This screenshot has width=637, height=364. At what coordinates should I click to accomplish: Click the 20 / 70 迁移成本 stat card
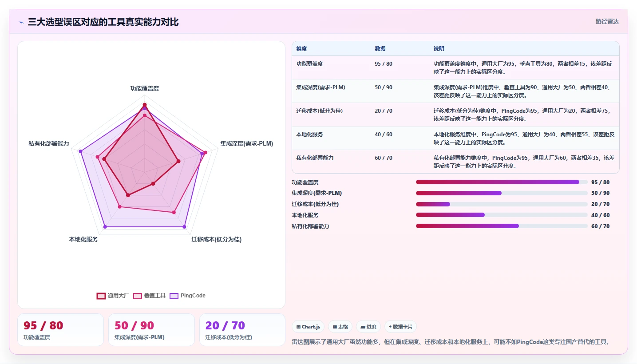242,330
